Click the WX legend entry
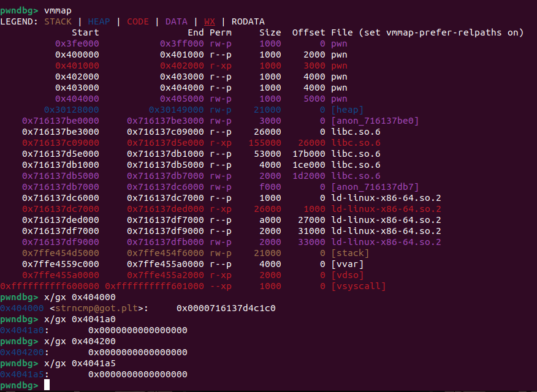Screen dimensions: 537x392 point(210,21)
